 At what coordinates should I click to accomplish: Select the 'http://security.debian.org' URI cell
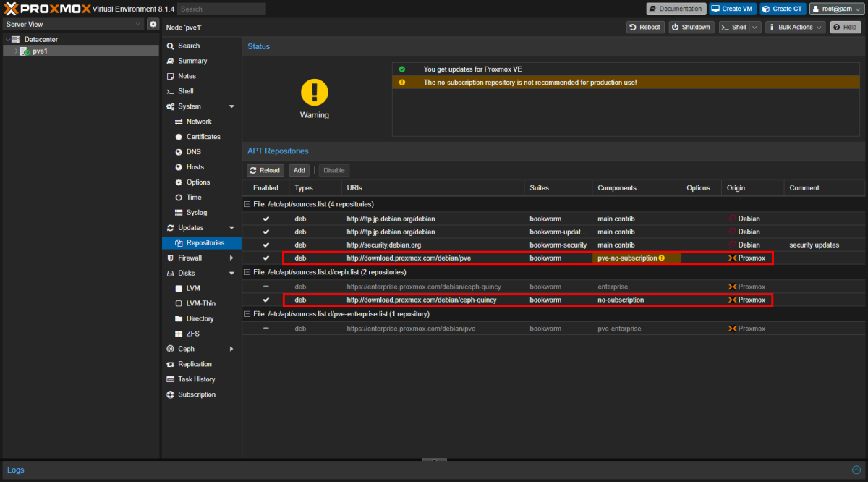tap(433, 245)
